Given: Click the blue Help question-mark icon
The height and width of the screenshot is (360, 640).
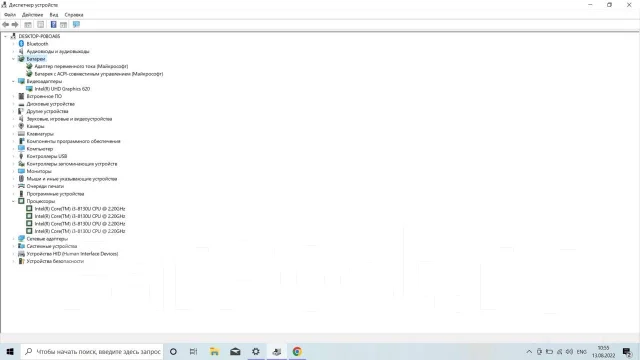Looking at the screenshot, I should coord(53,24).
